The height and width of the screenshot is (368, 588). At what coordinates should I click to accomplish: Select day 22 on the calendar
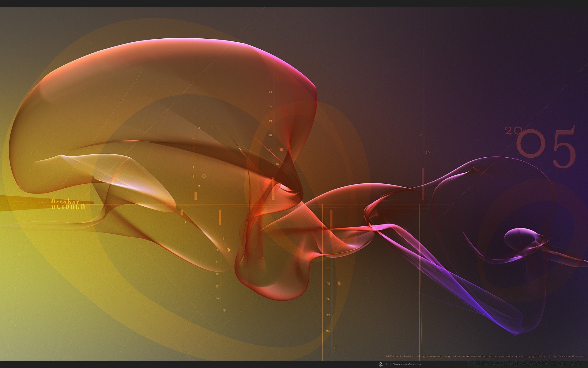tap(277, 78)
